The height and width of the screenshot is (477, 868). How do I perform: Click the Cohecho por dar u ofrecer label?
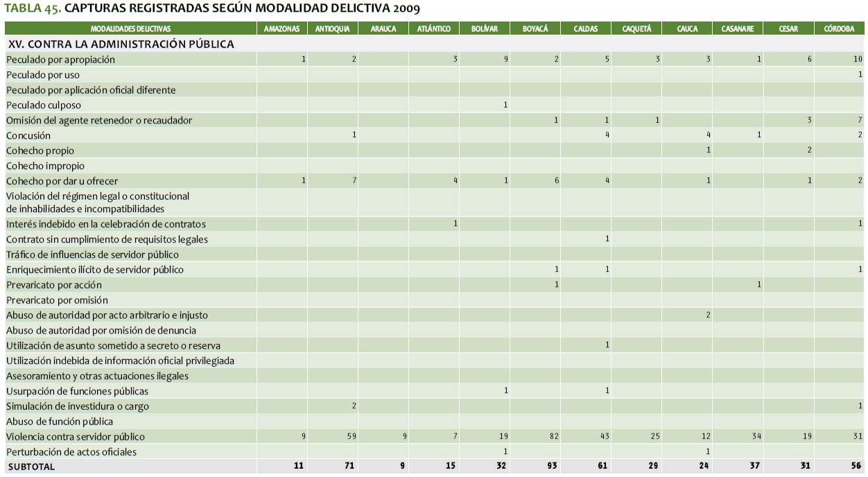tap(62, 181)
